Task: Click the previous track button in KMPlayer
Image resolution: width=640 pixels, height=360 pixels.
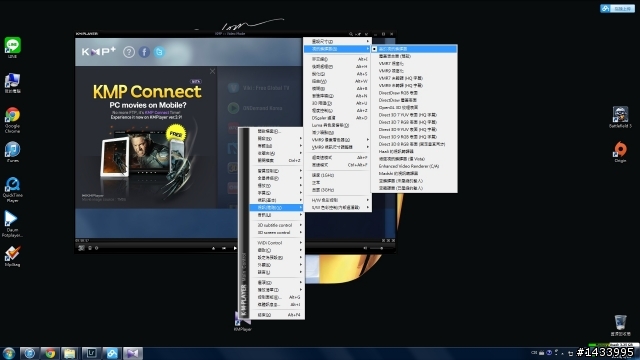Action: point(224,248)
